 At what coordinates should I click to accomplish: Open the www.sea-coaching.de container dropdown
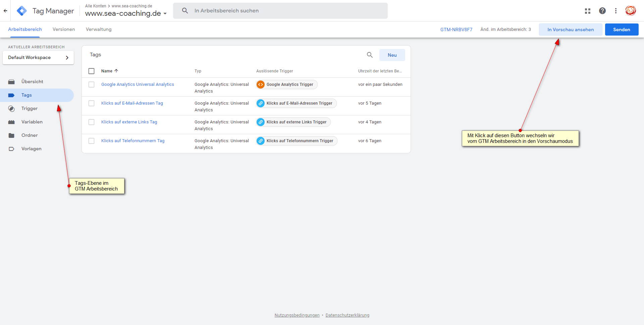(x=126, y=13)
